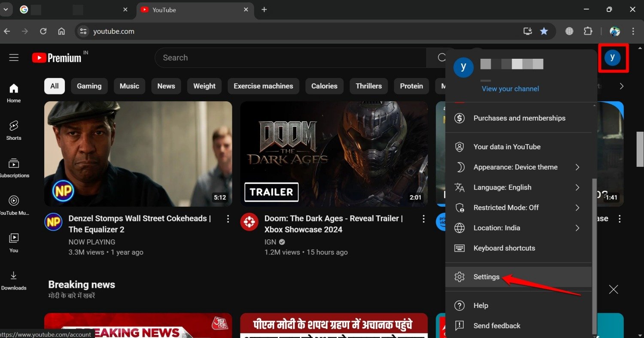The width and height of the screenshot is (644, 338).
Task: Open Subscriptions in the sidebar
Action: (14, 168)
